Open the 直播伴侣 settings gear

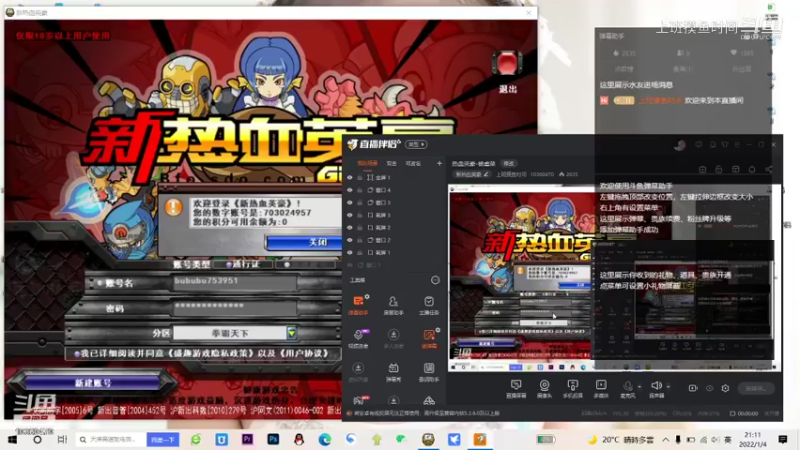(x=725, y=388)
